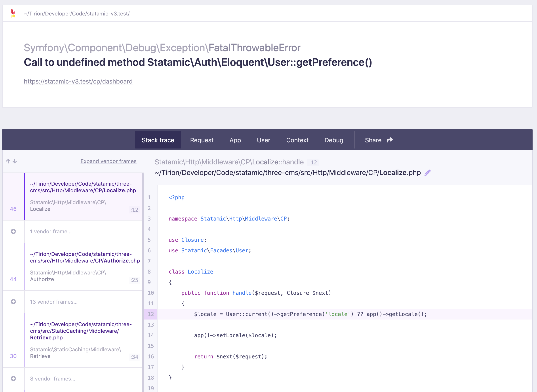Image resolution: width=537 pixels, height=392 pixels.
Task: Click 'Expand vendor frames'
Action: click(109, 161)
